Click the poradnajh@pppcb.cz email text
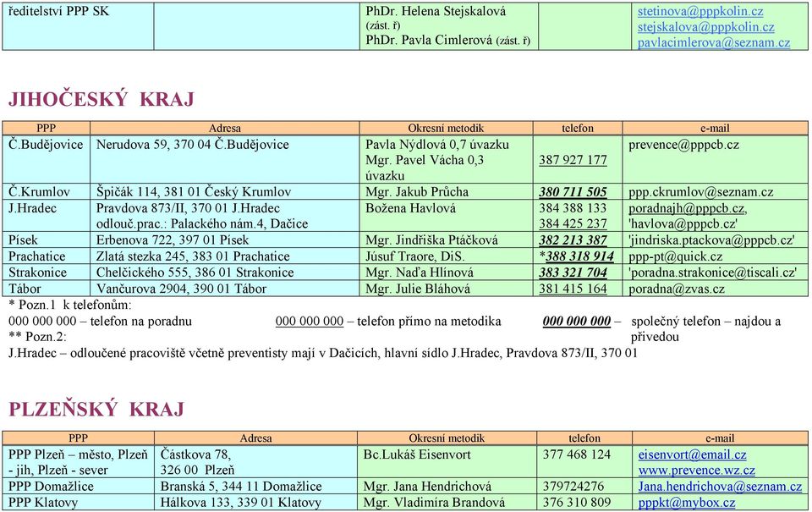Screen dimensions: 812x512 click(687, 208)
